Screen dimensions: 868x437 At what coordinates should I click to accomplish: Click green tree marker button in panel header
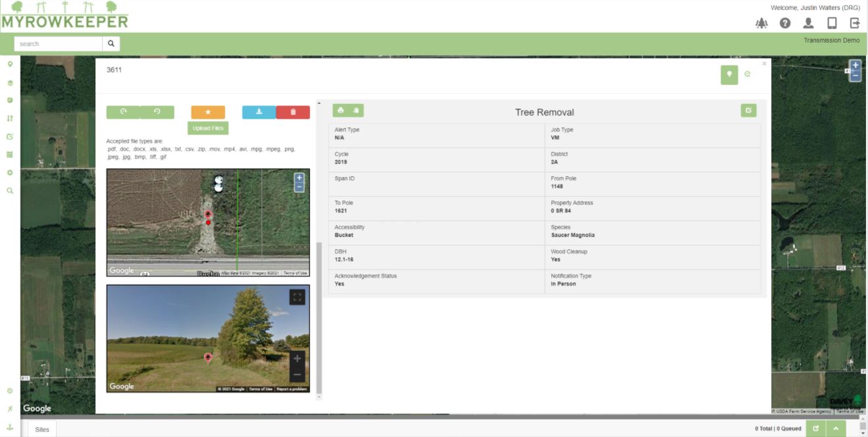[x=729, y=74]
